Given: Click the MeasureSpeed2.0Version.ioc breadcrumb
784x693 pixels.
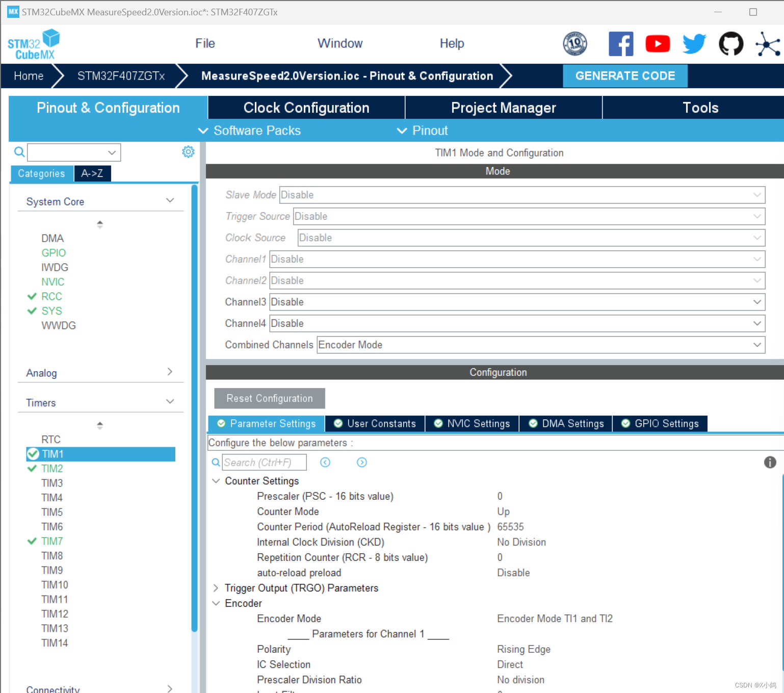Looking at the screenshot, I should point(347,76).
